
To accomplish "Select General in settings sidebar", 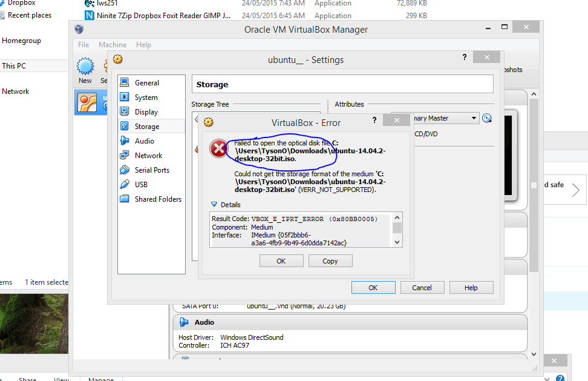I will pyautogui.click(x=151, y=82).
